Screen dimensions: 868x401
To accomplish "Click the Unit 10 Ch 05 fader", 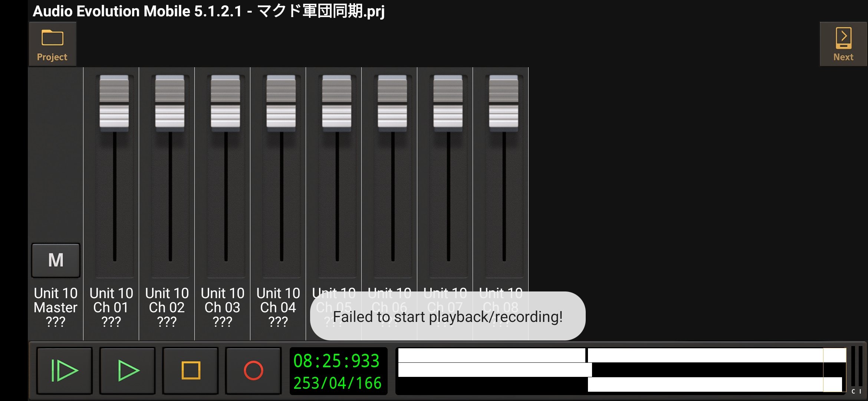I will click(337, 104).
